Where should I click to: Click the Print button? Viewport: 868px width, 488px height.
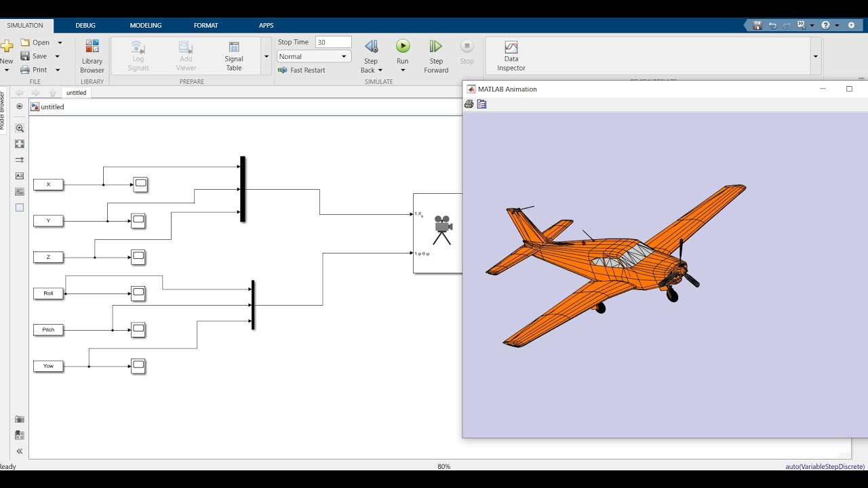point(34,70)
